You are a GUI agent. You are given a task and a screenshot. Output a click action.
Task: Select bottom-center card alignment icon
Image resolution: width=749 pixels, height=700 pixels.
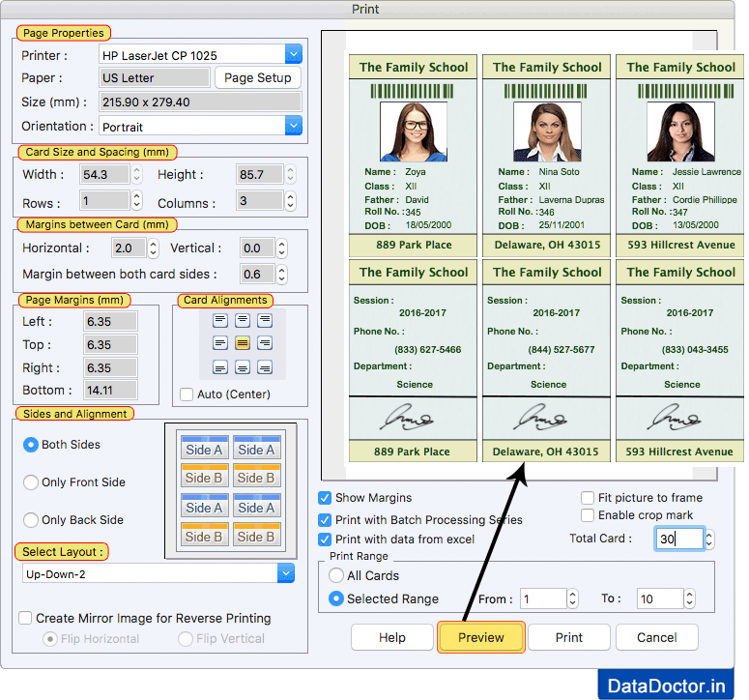tap(243, 367)
